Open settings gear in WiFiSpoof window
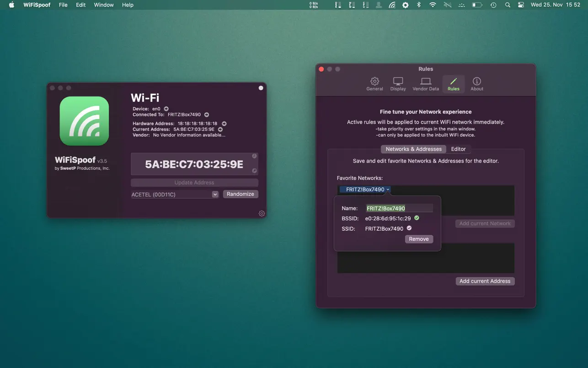Image resolution: width=588 pixels, height=368 pixels. 262,213
